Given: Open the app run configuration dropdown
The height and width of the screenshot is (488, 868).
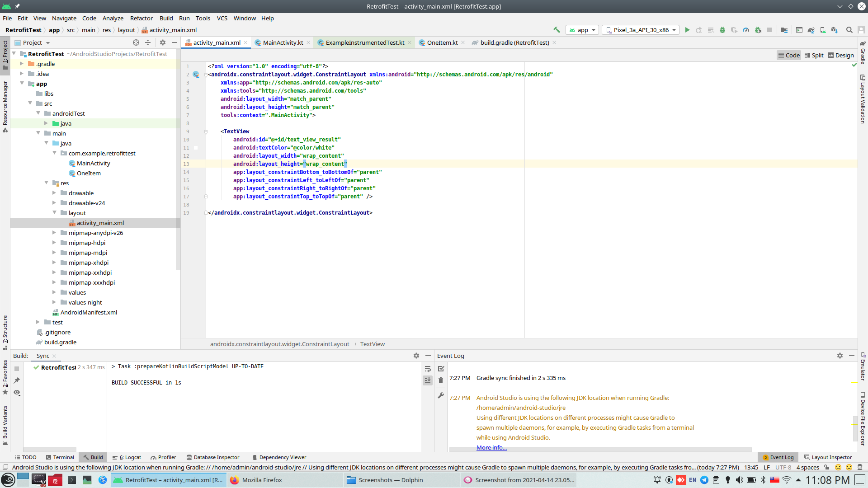Looking at the screenshot, I should (583, 30).
